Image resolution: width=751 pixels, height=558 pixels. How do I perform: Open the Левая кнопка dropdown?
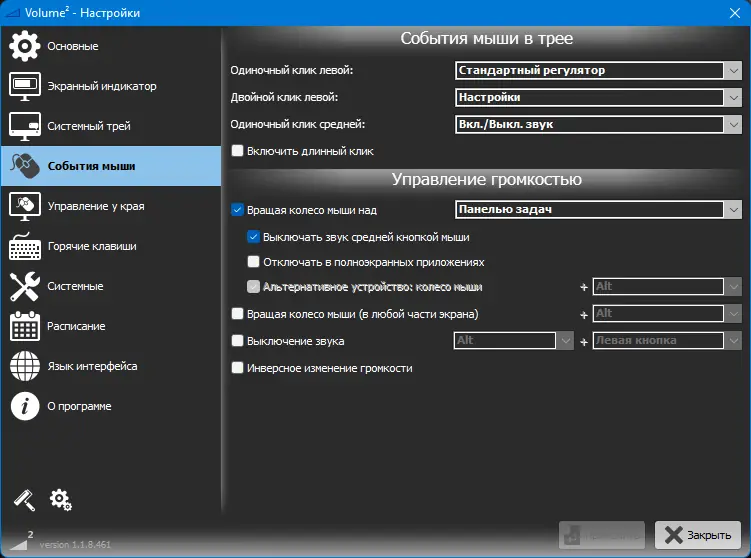[667, 341]
